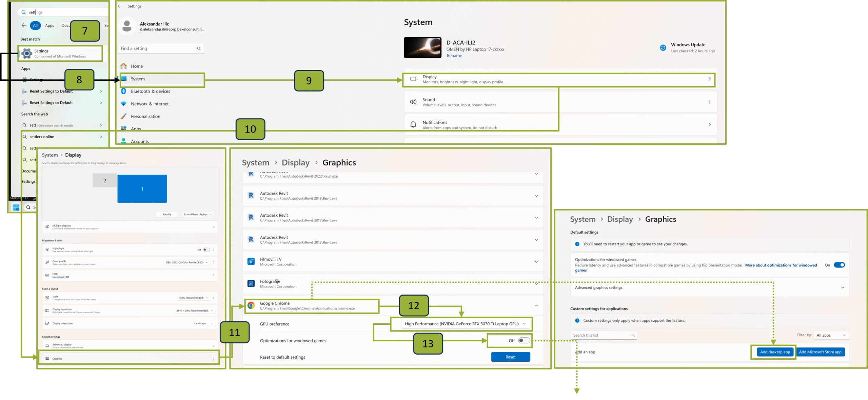
Task: Click the Add Microsoft Store app button
Action: (820, 352)
